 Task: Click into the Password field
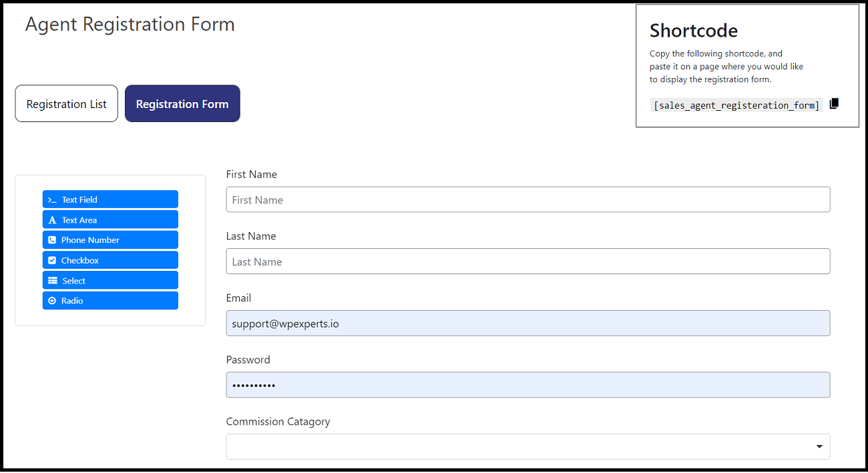528,385
